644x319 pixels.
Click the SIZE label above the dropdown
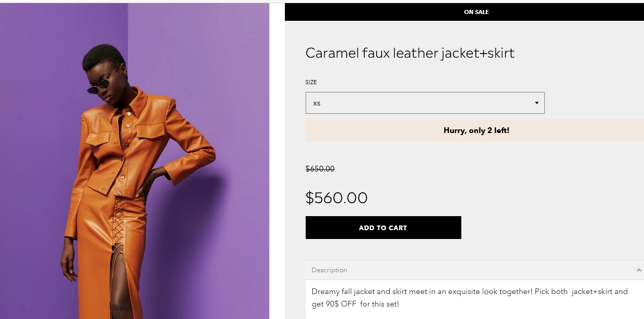(x=311, y=82)
